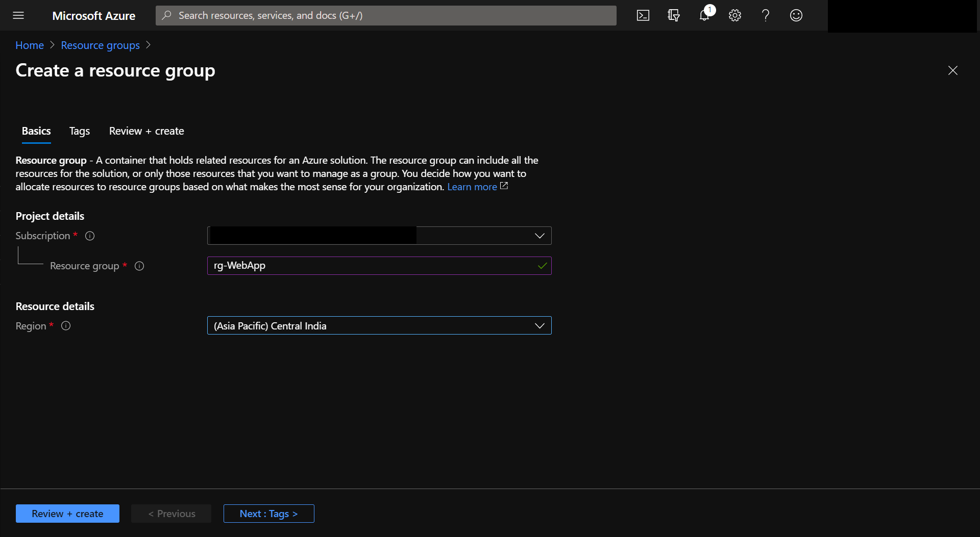Open the Directory and subscription filter
Screen dimensions: 980x537
click(674, 15)
